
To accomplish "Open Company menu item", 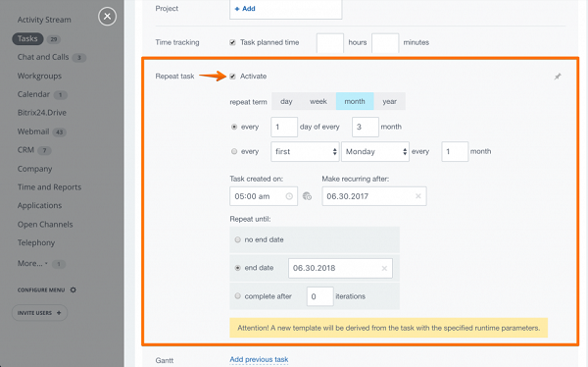I will point(34,169).
